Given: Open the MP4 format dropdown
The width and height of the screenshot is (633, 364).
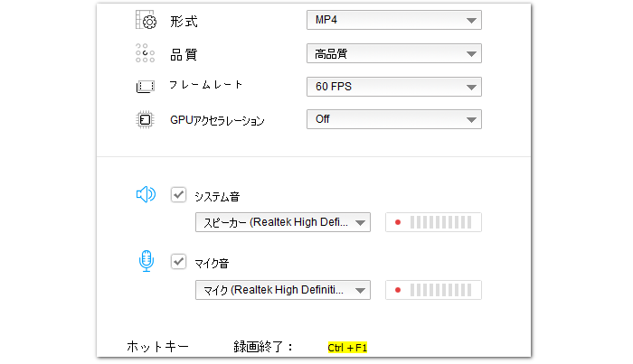Looking at the screenshot, I should click(x=393, y=21).
